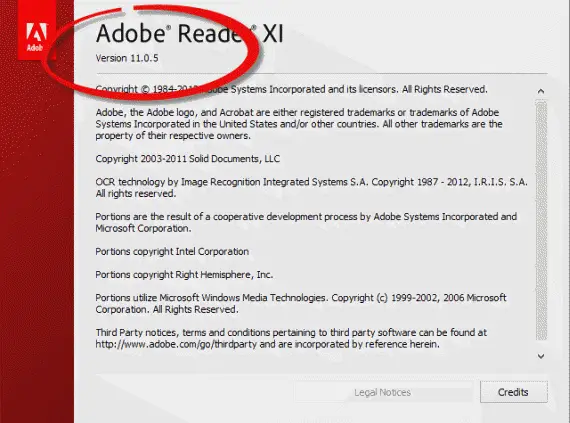Select the Version 11.0.5 label

[127, 58]
